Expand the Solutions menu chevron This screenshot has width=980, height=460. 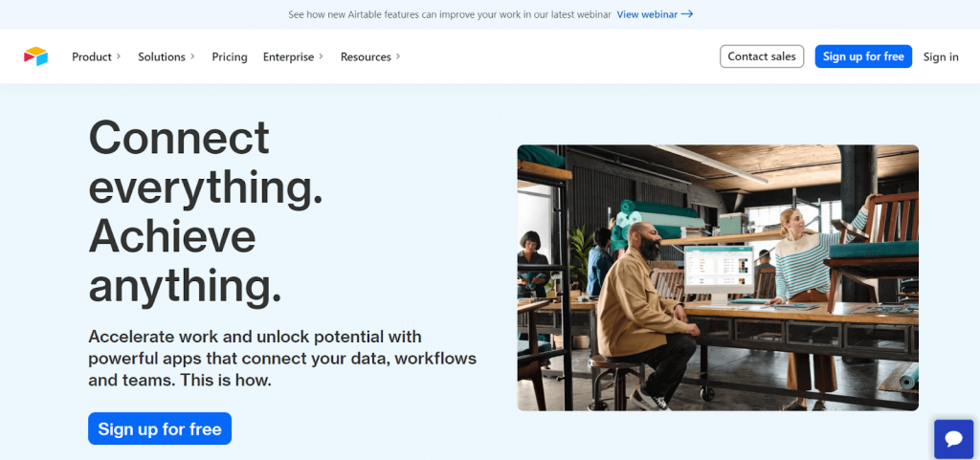coord(192,56)
